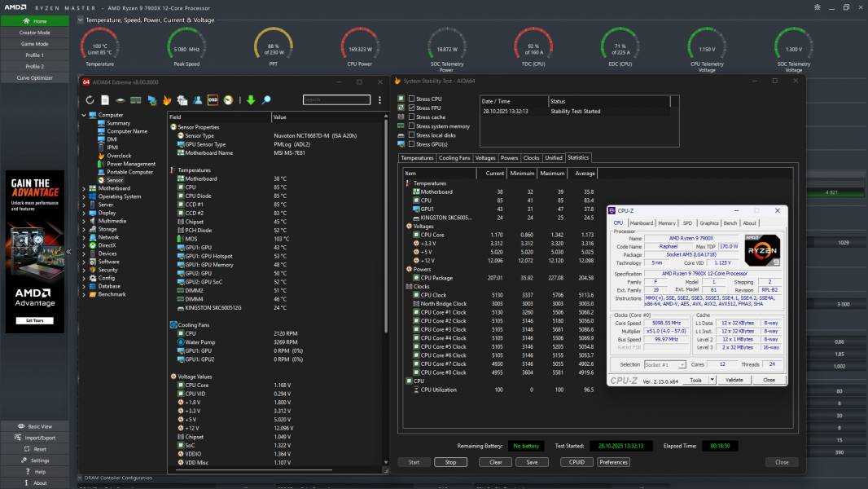Select the SensorPanel flame icon in AIDA64
Viewport: 868px width, 489px height.
click(x=167, y=99)
